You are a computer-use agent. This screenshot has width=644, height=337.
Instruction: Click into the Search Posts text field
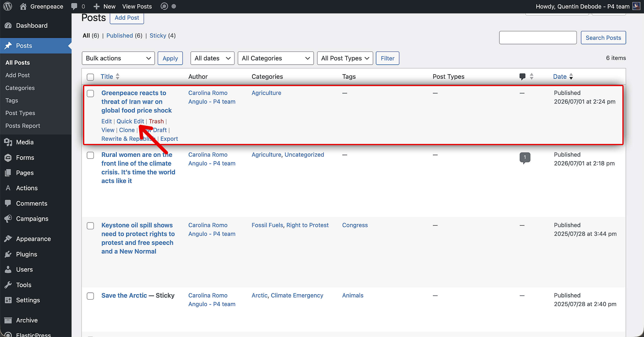538,38
